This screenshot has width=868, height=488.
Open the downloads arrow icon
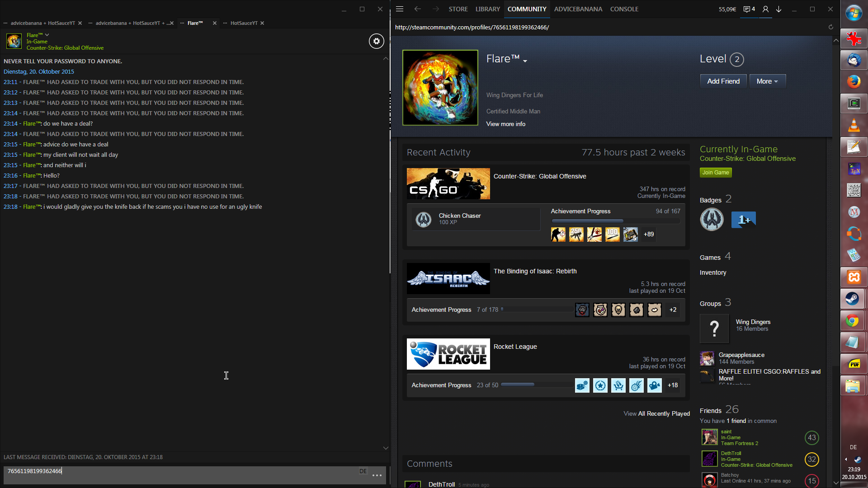coord(779,9)
